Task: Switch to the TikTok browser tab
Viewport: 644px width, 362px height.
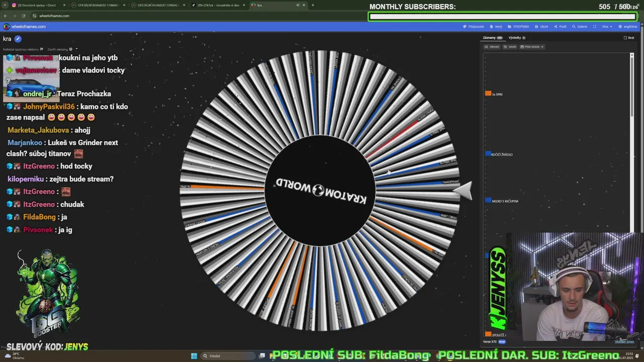Action: coord(218,5)
